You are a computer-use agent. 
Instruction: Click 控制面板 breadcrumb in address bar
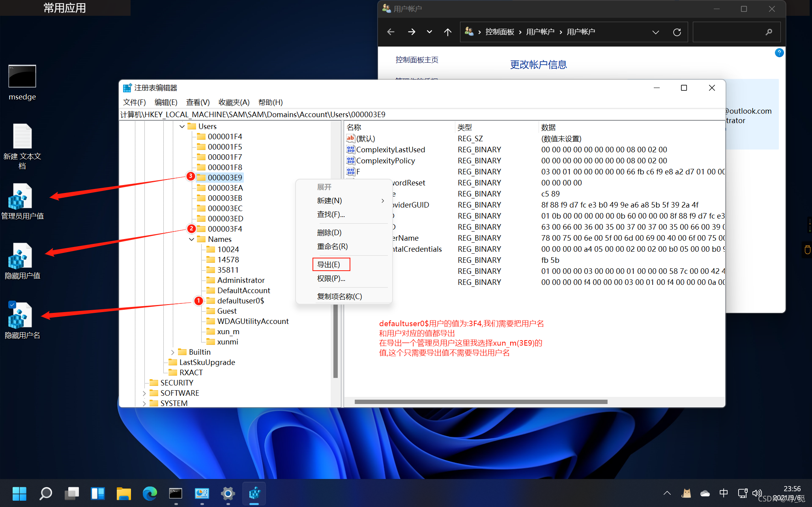(x=499, y=32)
